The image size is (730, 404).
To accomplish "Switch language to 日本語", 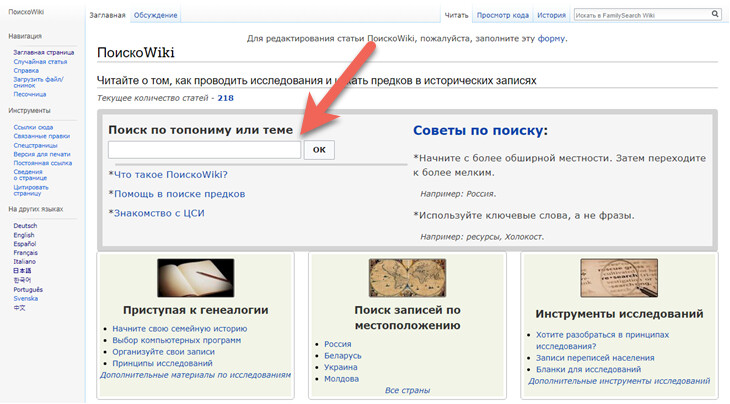I will tap(22, 270).
